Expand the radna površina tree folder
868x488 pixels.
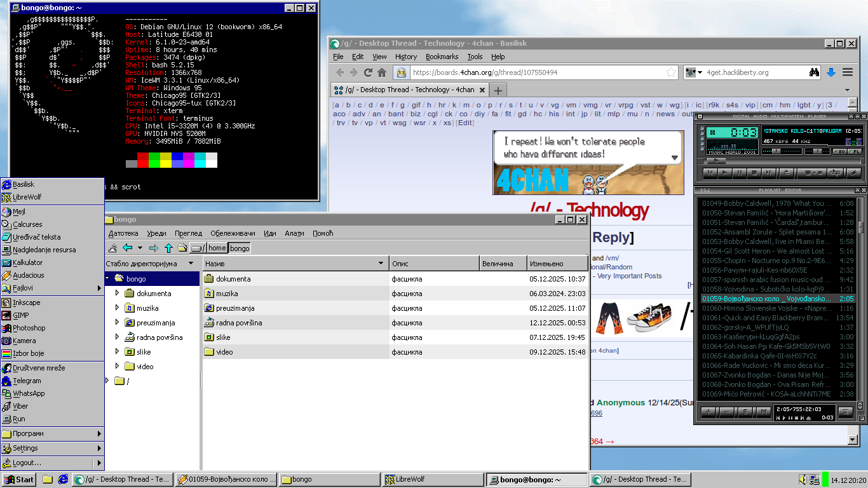[x=117, y=337]
